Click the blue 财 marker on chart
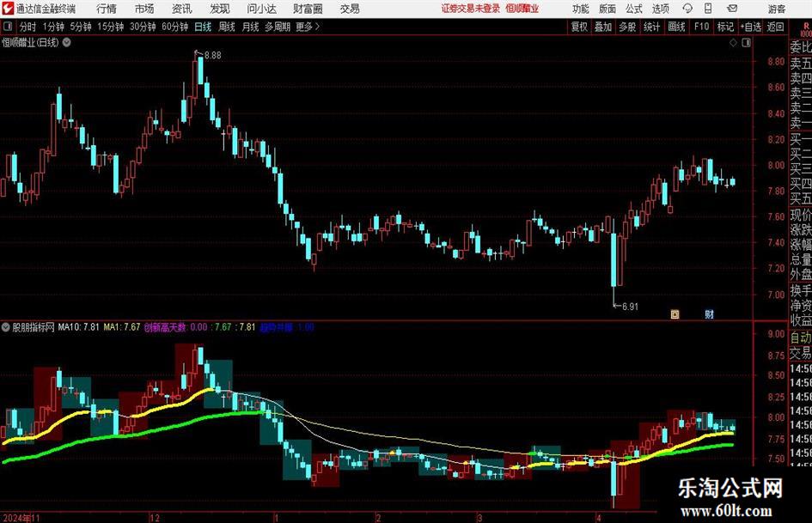 point(710,314)
